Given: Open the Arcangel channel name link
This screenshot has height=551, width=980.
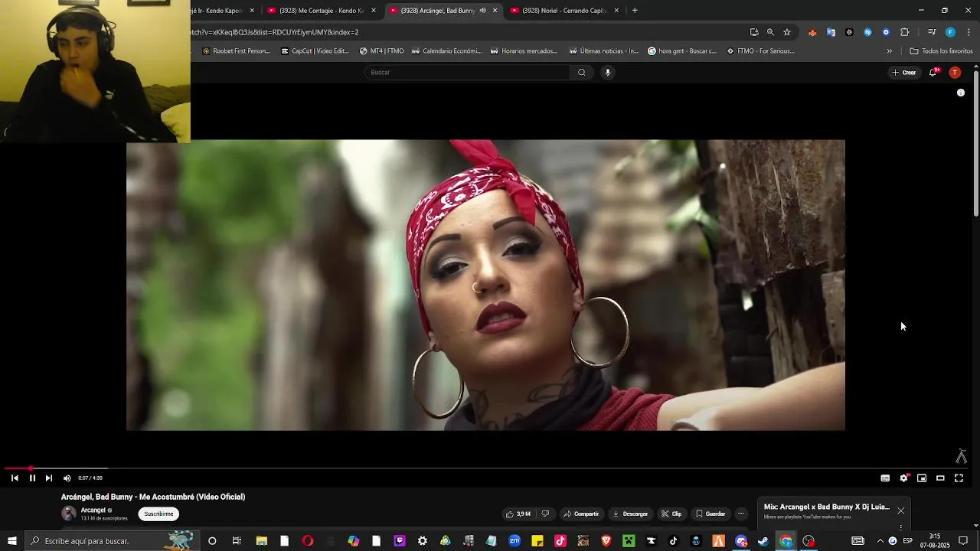Looking at the screenshot, I should click(x=93, y=510).
